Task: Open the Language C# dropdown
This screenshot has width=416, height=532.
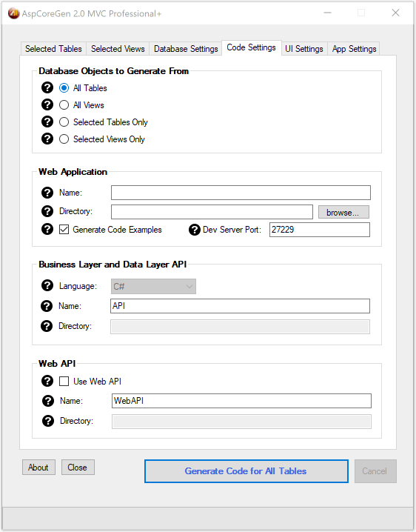Action: coord(153,286)
